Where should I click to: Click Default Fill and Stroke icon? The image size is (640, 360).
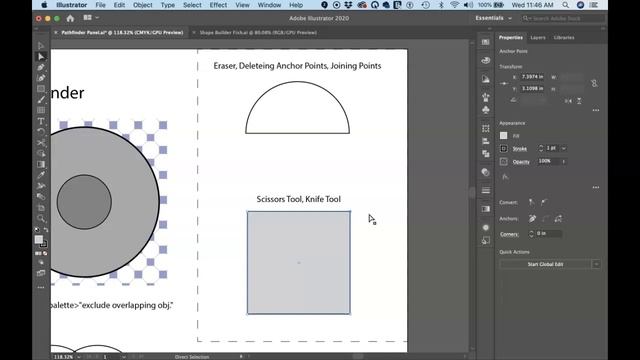pos(37,230)
